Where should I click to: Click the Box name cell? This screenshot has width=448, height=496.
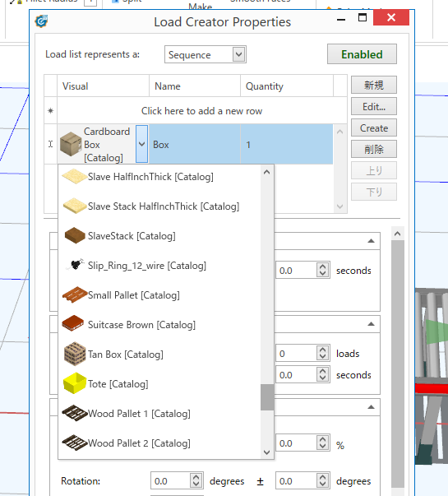(195, 144)
